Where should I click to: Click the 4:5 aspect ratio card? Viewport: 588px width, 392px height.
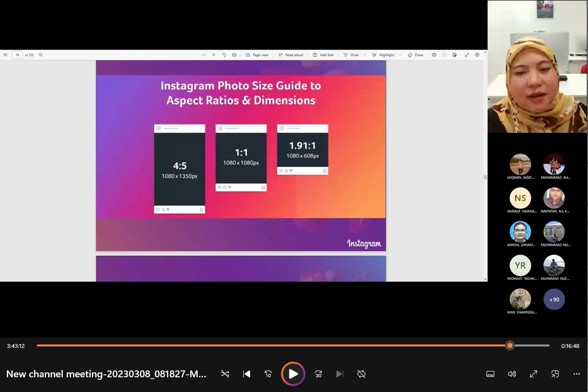(x=179, y=169)
